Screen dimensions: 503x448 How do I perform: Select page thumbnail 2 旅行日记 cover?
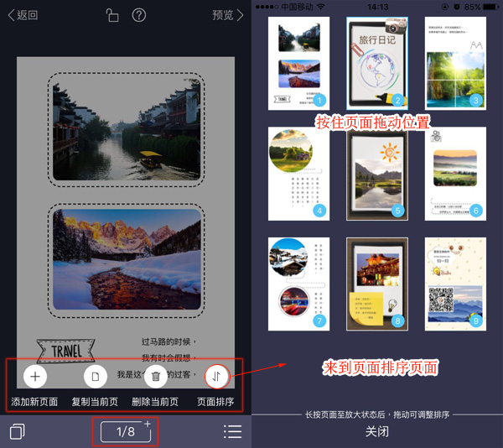click(x=377, y=64)
